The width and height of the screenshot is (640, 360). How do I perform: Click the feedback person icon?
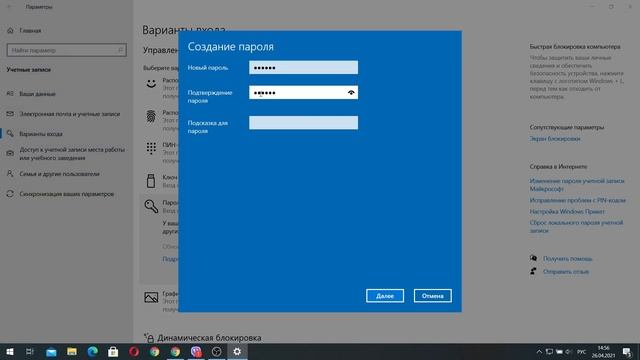click(533, 271)
